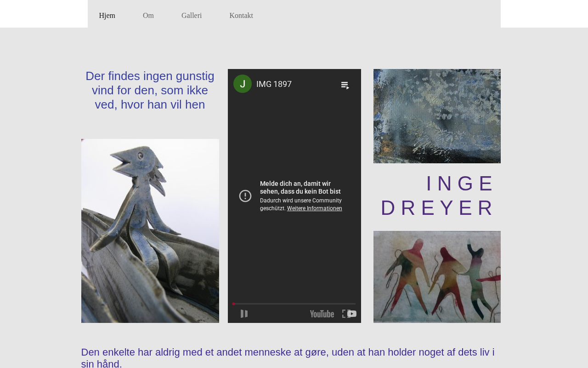Pause the video playback

point(244,314)
